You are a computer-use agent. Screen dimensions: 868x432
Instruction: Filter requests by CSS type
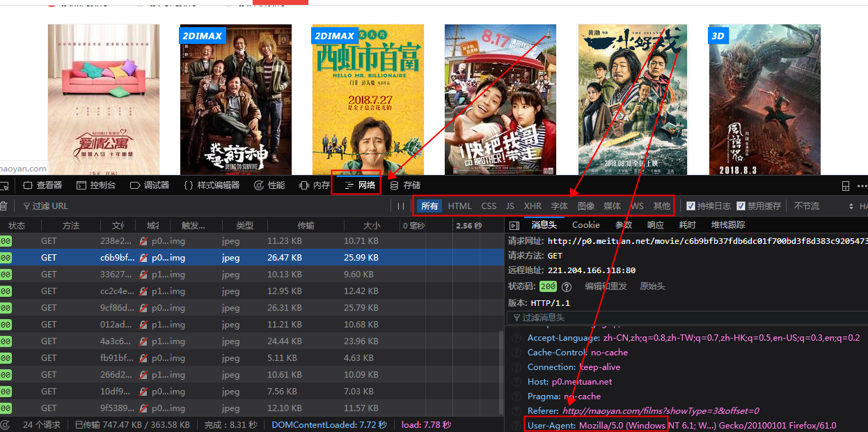point(489,206)
